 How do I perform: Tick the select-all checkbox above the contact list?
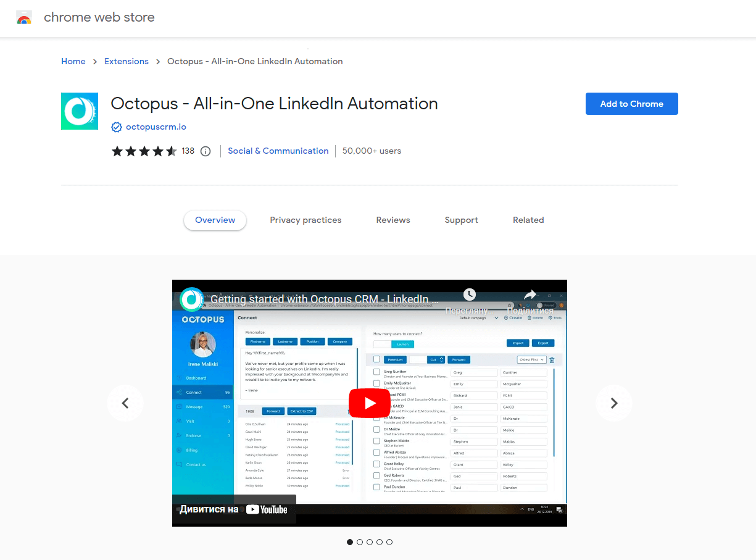tap(376, 359)
